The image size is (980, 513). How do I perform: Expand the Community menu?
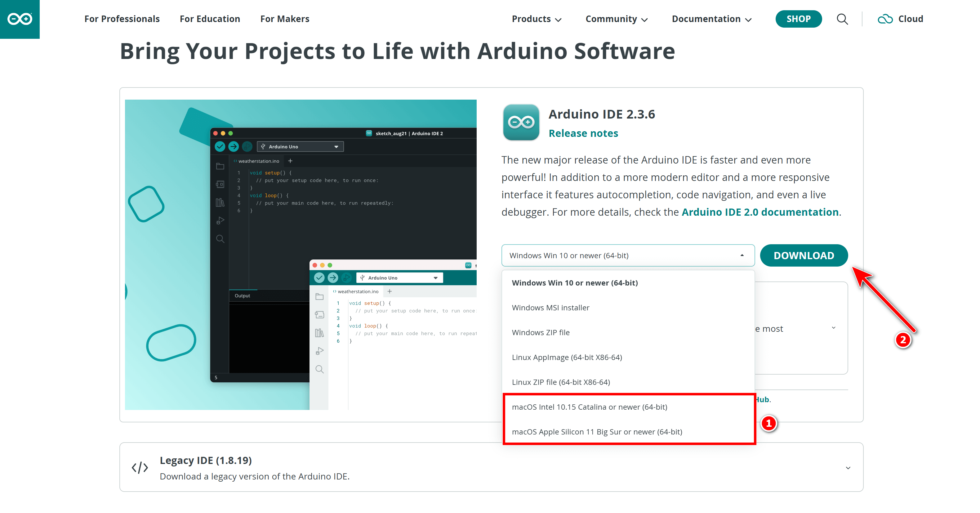[x=616, y=19]
